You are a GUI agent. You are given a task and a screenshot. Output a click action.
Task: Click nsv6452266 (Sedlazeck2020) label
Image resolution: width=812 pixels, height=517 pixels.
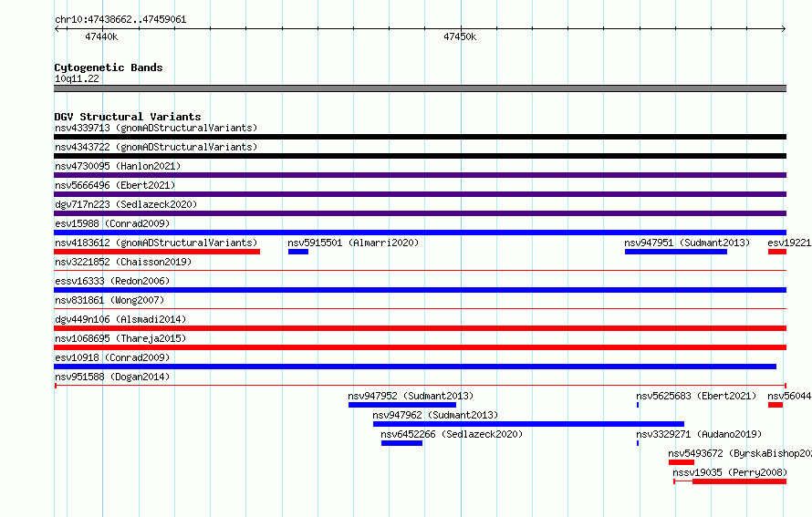452,434
